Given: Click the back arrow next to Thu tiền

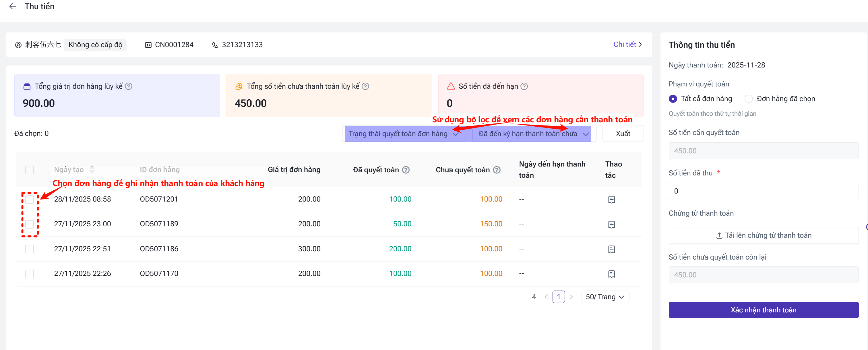Looking at the screenshot, I should pos(13,6).
